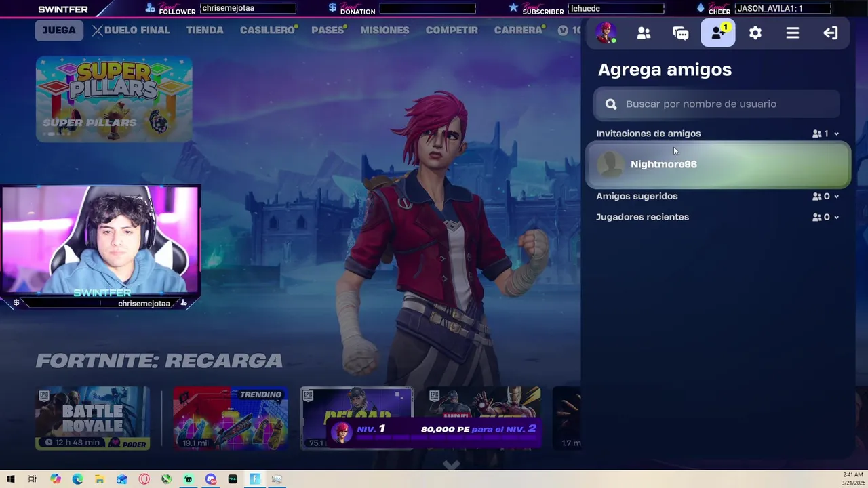Open the Discord taskbar icon

pos(210,479)
